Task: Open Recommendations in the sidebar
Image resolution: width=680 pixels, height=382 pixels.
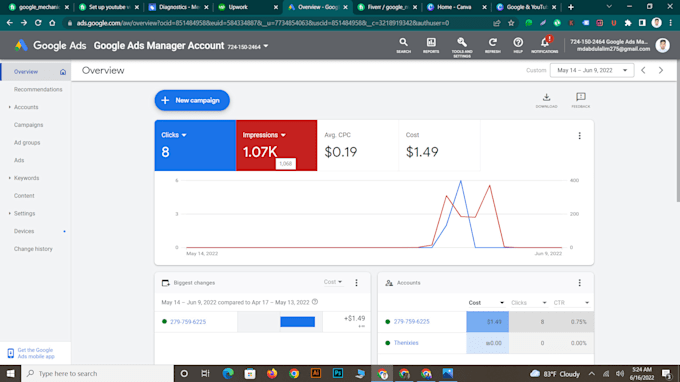Action: point(38,89)
